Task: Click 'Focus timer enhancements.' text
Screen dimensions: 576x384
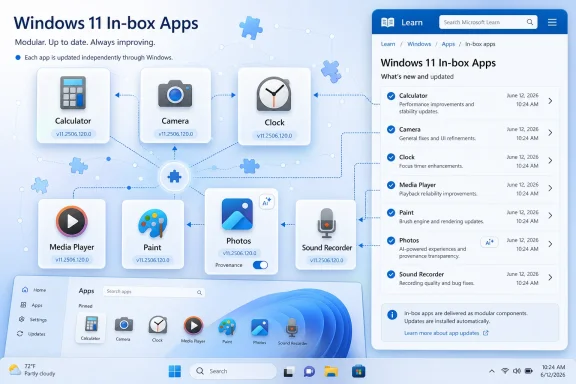Action: [431, 166]
